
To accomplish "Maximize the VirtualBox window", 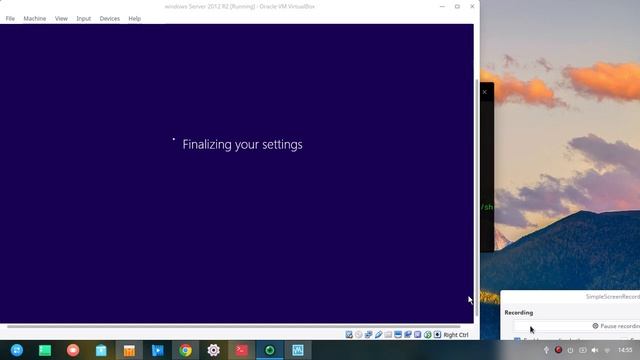I will (457, 7).
